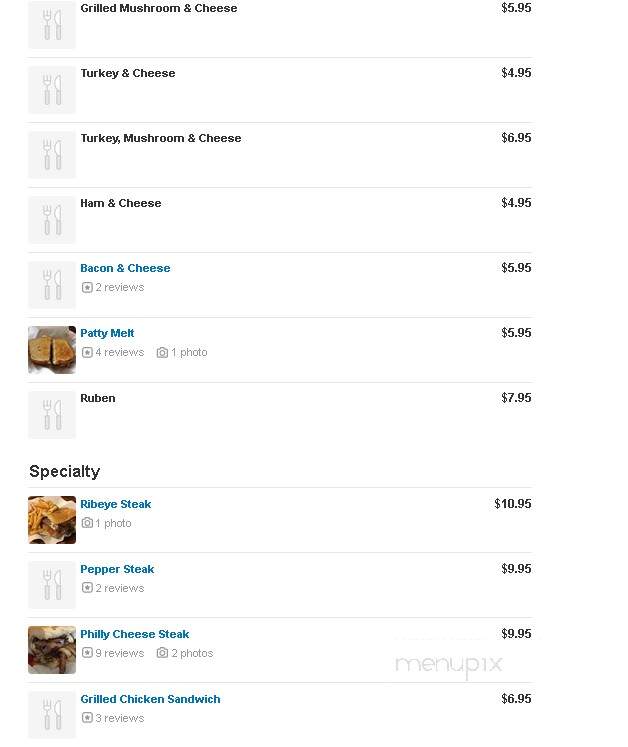This screenshot has width=628, height=747.
Task: Open the Grilled Chicken Sandwich link
Action: click(150, 699)
